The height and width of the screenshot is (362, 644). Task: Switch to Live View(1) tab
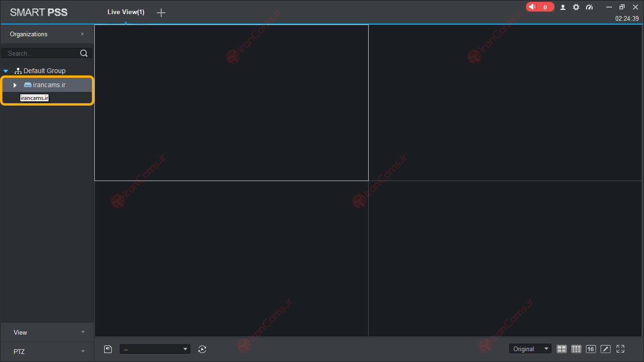pos(126,12)
